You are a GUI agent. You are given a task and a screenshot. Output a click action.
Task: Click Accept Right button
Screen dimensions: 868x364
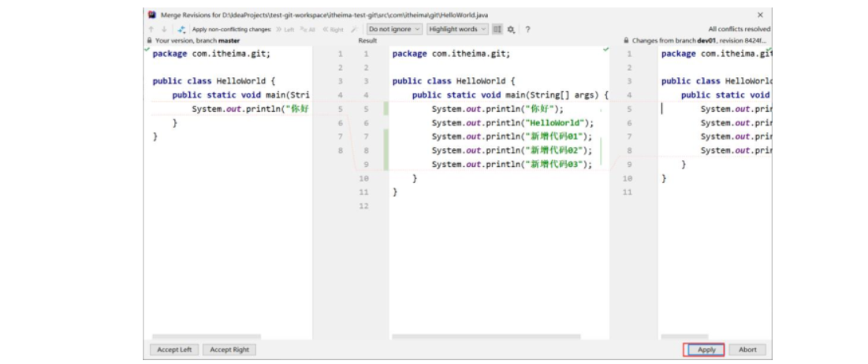(x=229, y=350)
